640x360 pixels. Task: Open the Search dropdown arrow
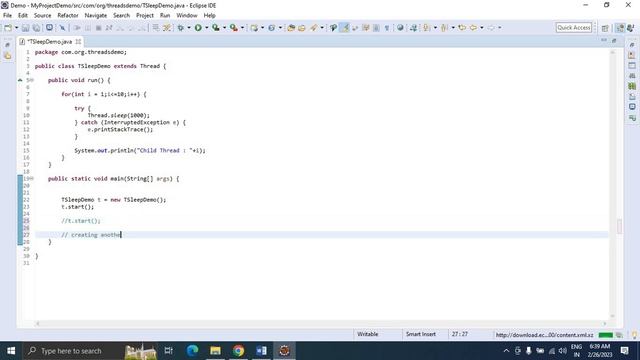pos(322,28)
